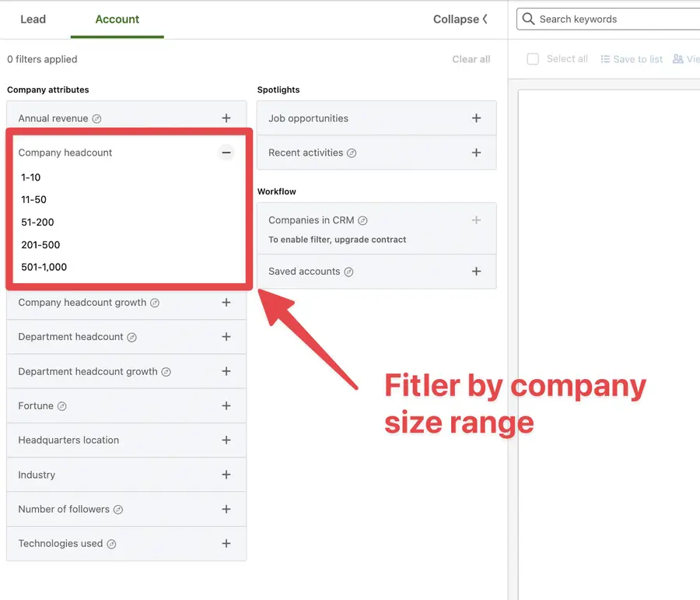Open the Account tab
700x600 pixels.
point(117,19)
